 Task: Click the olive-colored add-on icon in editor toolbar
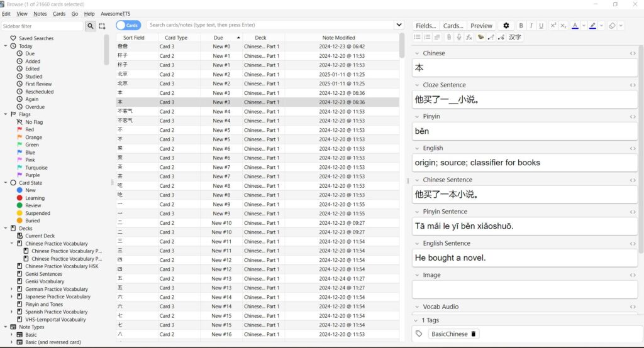click(x=480, y=37)
